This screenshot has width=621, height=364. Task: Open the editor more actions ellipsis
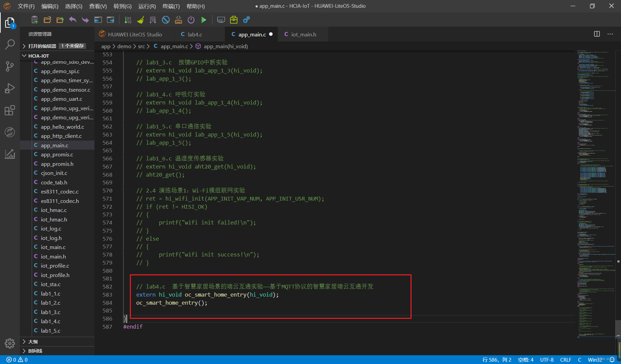click(x=610, y=34)
